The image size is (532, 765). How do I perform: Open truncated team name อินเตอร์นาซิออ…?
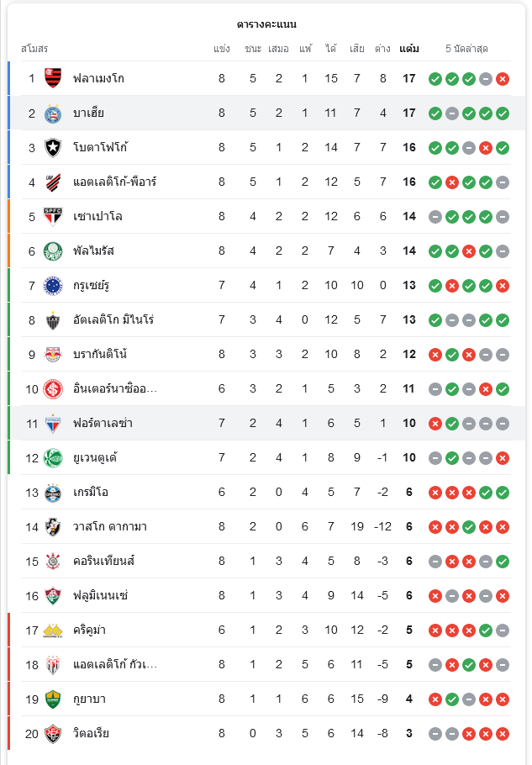(x=115, y=389)
